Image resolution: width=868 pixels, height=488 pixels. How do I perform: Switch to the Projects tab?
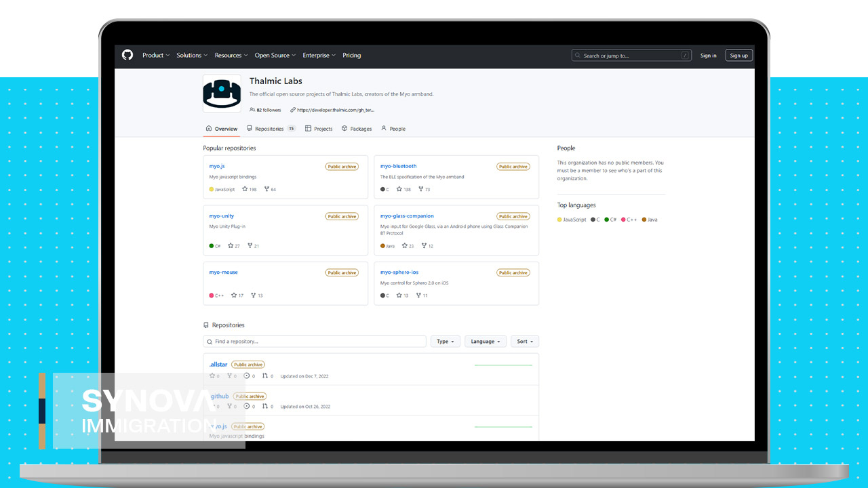pyautogui.click(x=319, y=129)
